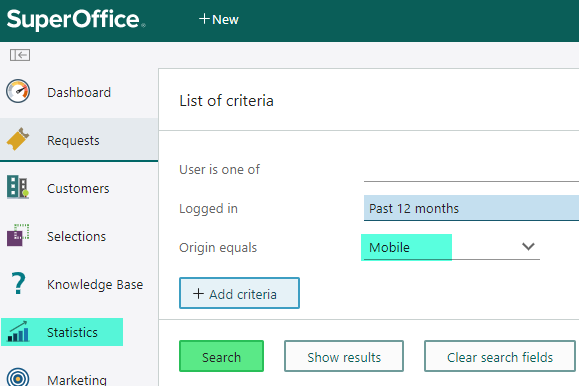This screenshot has height=386, width=579.
Task: Expand the Origin equals dropdown arrow
Action: click(528, 246)
